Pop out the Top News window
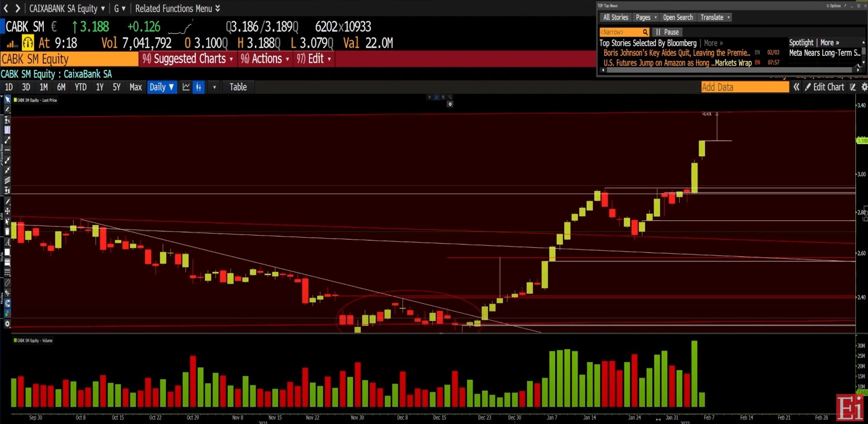Viewport: 868px width, 424px height. 845,6
